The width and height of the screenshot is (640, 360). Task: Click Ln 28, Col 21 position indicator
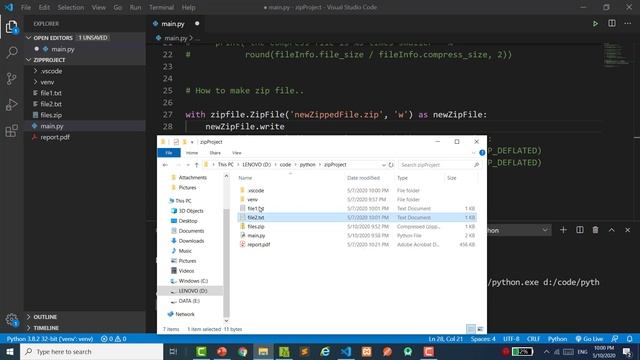click(446, 339)
